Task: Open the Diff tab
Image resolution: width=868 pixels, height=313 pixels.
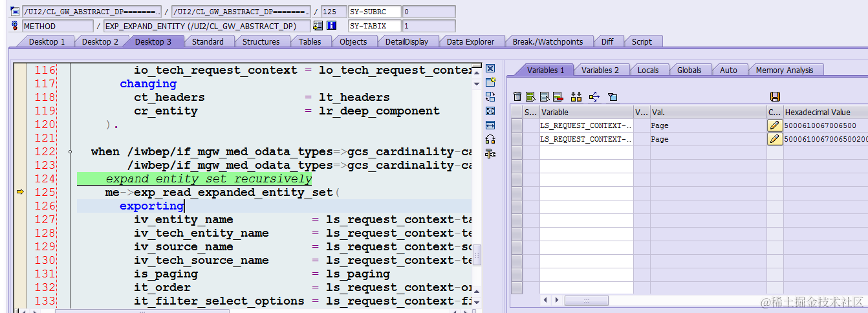Action: coord(607,41)
